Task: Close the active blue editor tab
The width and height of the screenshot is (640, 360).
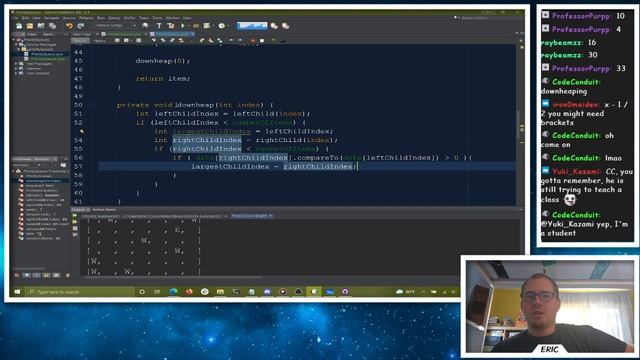Action: [x=193, y=34]
